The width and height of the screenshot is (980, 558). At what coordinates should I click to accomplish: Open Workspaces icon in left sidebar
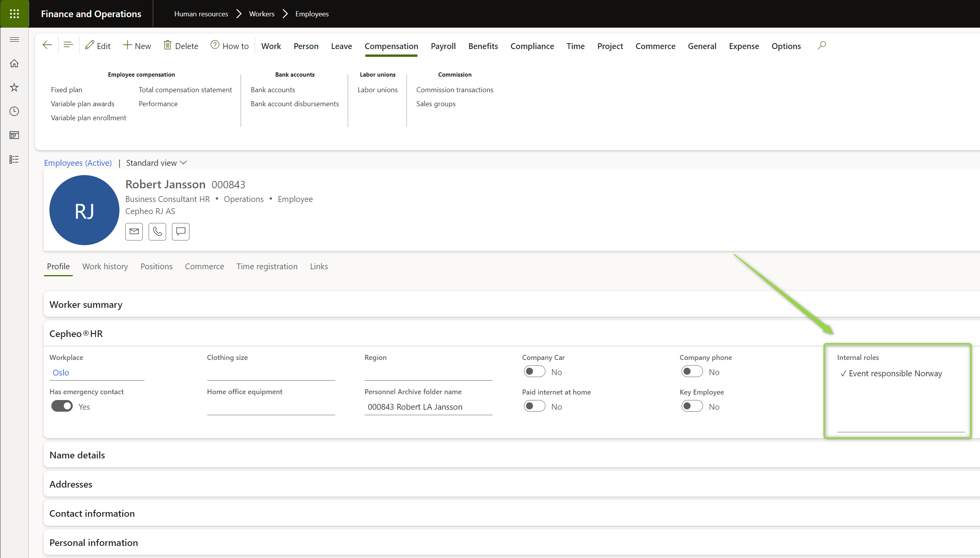coord(14,135)
